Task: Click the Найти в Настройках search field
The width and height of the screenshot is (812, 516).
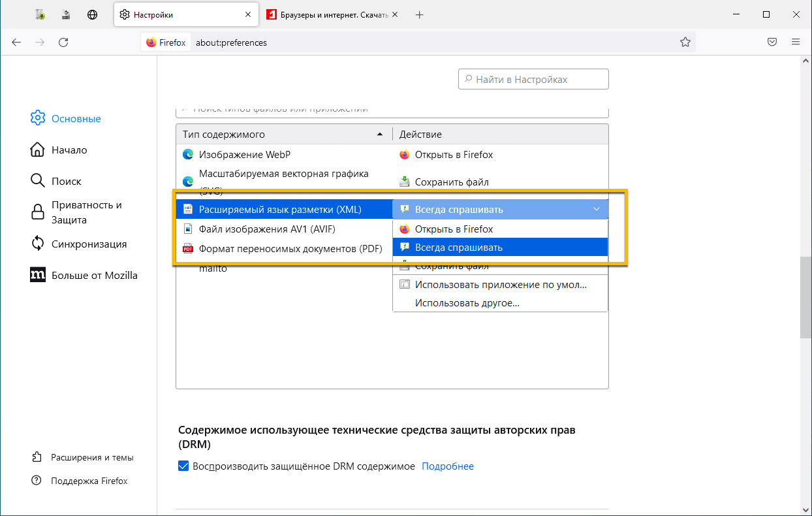Action: [x=533, y=80]
